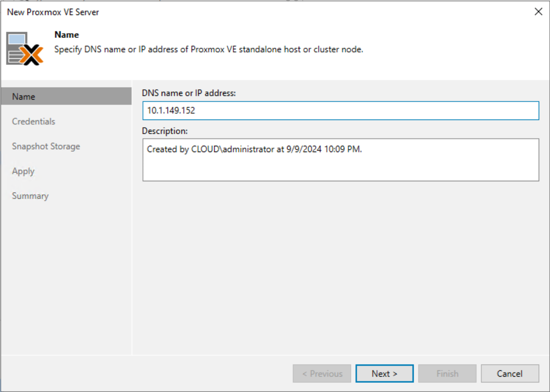Viewport: 550px width, 392px height.
Task: Open the Credentials step
Action: (33, 121)
